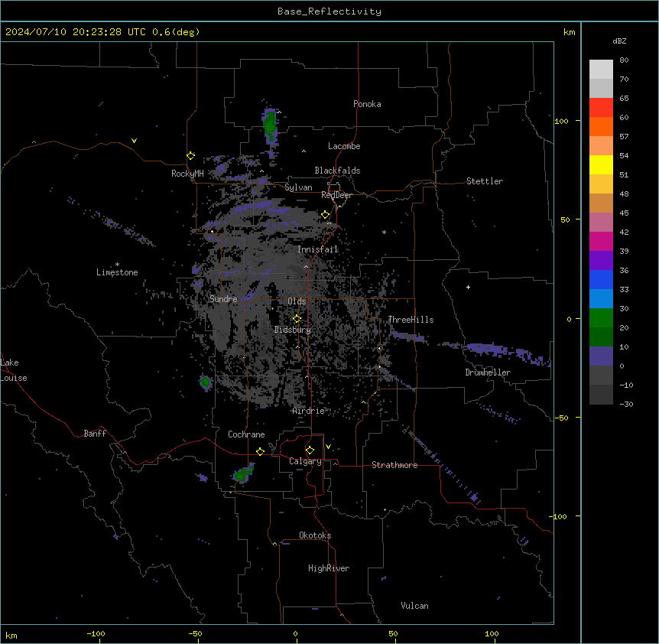Click the white asterisk east of Innisfail

(384, 232)
